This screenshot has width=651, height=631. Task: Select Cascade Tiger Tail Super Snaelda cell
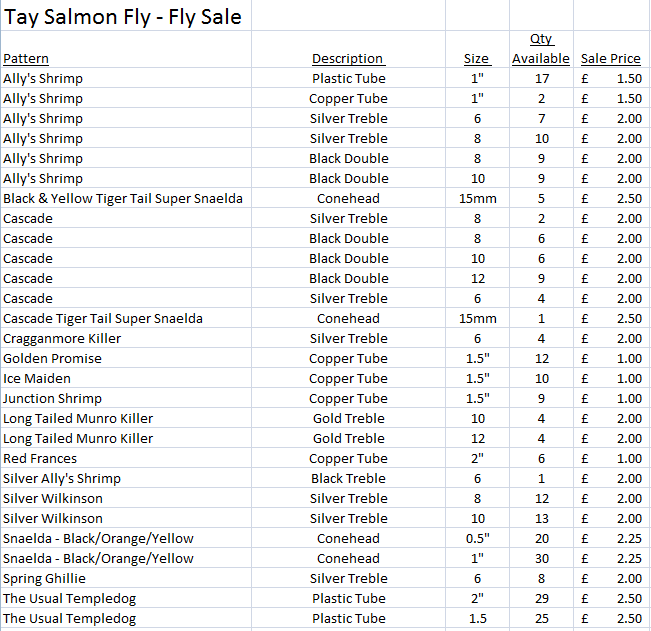tap(126, 318)
